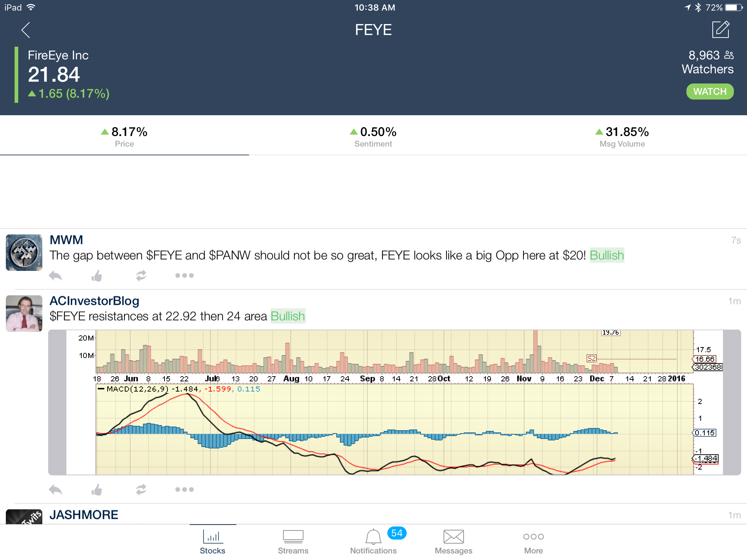Reshare MWM's post

click(x=141, y=276)
